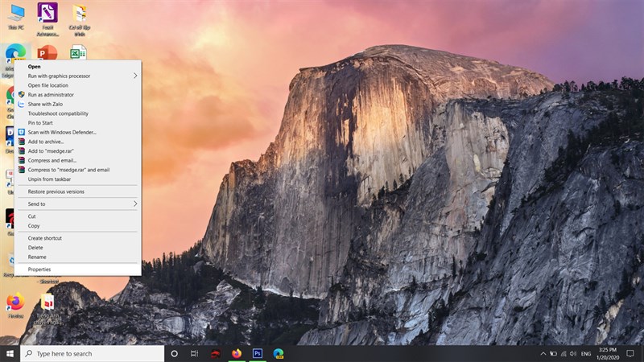Open Microsoft Edge Canary on taskbar
Image resolution: width=644 pixels, height=362 pixels.
tap(279, 353)
